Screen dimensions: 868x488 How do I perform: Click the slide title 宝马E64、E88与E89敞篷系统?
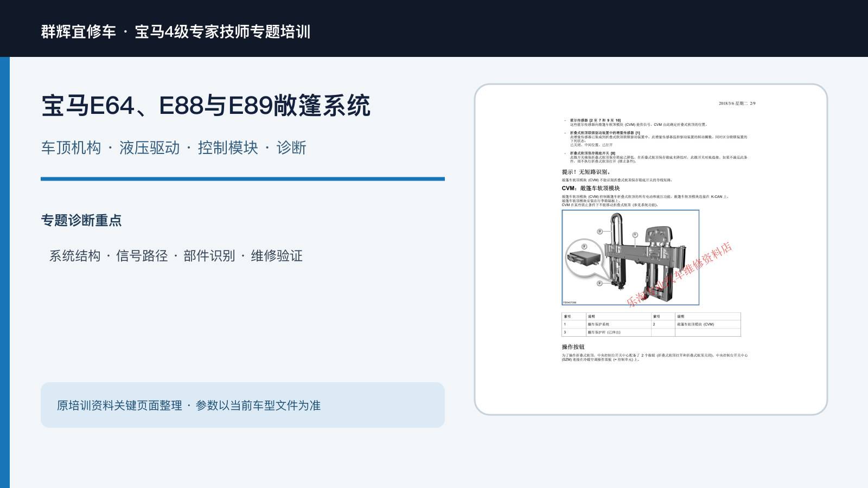click(206, 105)
